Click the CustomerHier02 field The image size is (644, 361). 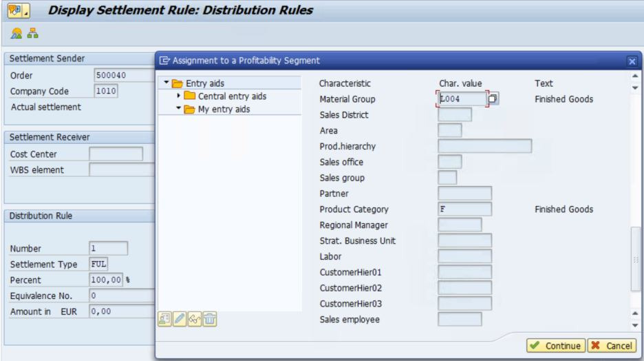pyautogui.click(x=464, y=288)
